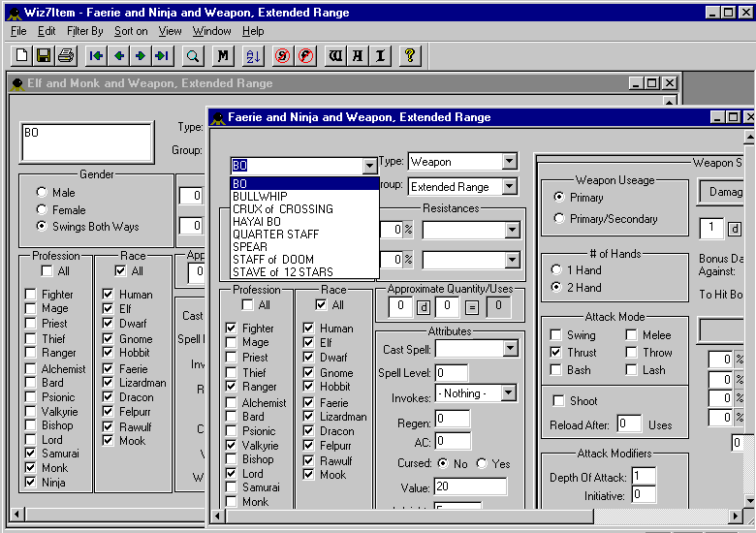Select STAVE of 12 STARS in list

click(304, 271)
